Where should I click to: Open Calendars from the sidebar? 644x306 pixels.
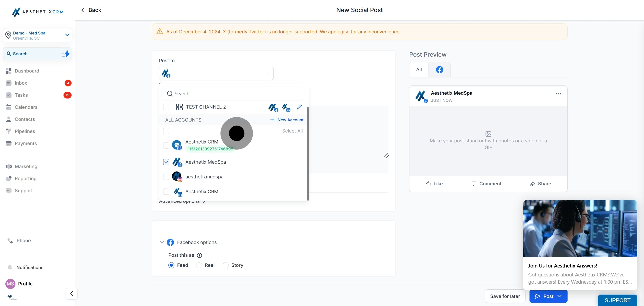(x=26, y=107)
